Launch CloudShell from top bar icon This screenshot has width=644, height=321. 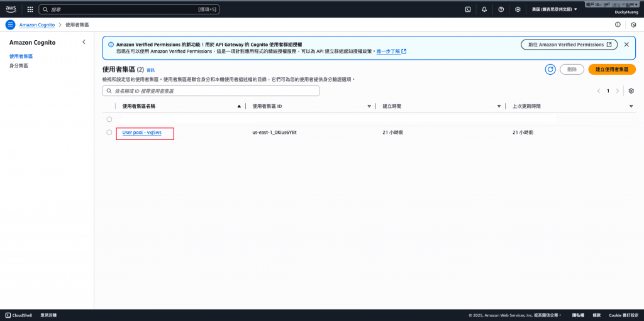click(x=467, y=9)
